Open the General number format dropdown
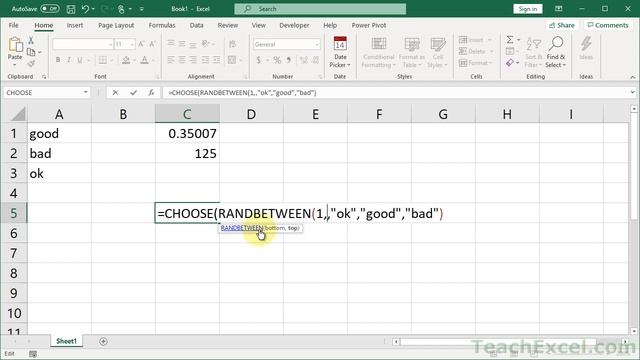 [x=317, y=44]
